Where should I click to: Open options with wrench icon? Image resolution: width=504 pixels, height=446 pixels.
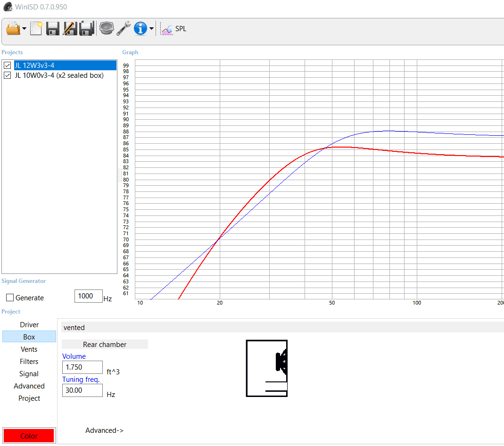click(x=124, y=29)
